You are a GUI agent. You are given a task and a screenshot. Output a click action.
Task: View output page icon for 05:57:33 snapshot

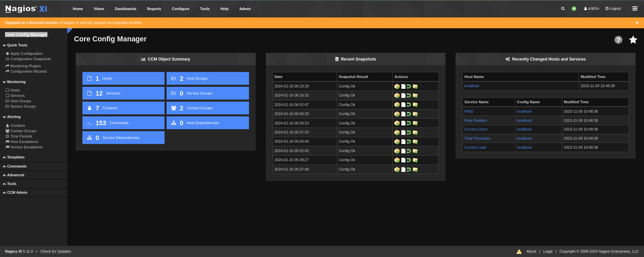[x=403, y=133]
